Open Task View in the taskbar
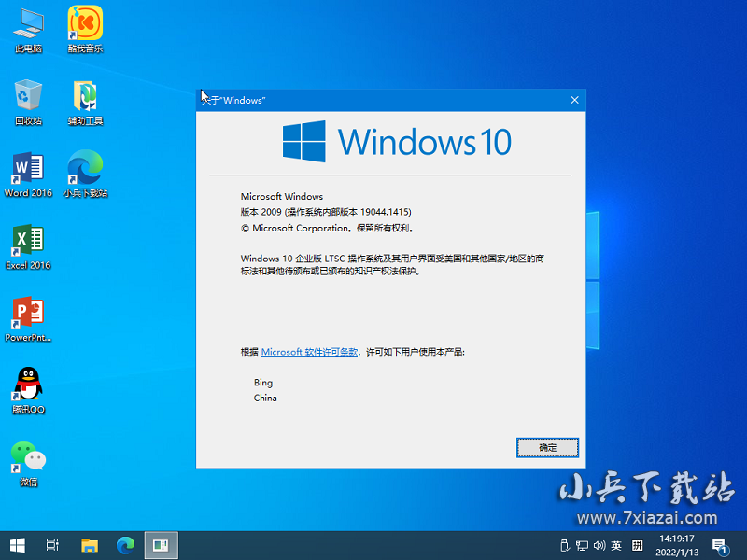 click(x=52, y=546)
